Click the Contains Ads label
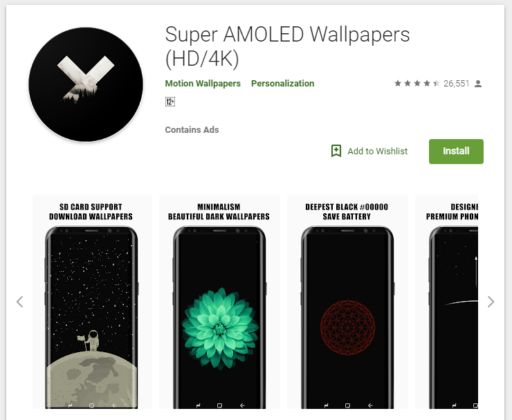 click(x=192, y=129)
